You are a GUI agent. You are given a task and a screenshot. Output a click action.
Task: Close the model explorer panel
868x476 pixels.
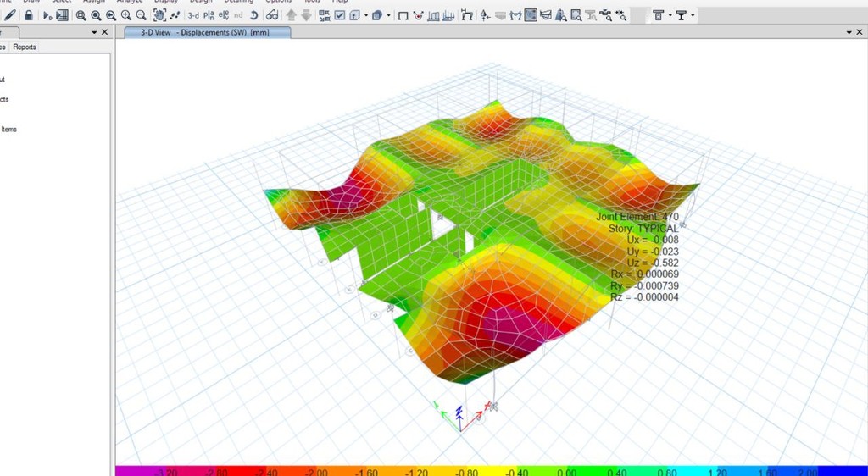click(104, 33)
